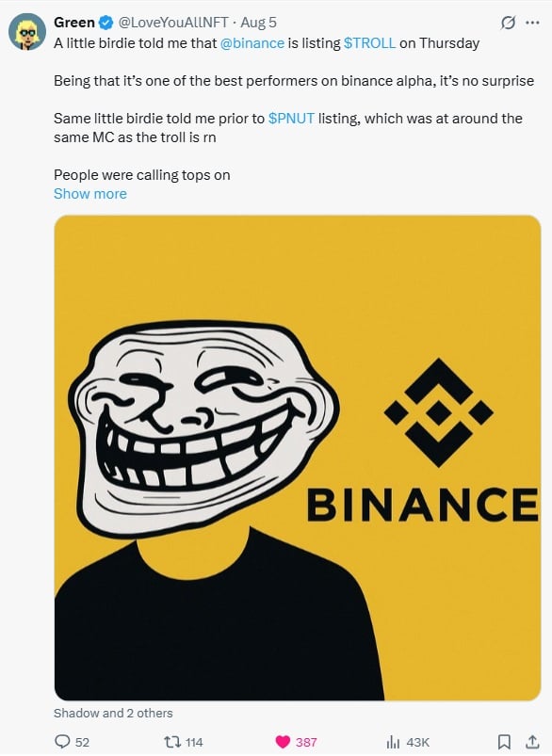
Task: Open the three-dot more options menu
Action: [x=531, y=23]
